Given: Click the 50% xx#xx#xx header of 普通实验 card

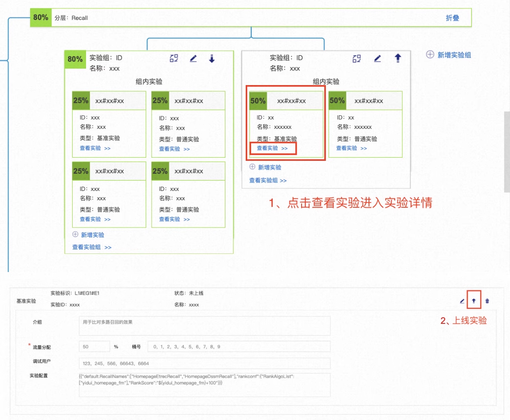Looking at the screenshot, I should (365, 101).
